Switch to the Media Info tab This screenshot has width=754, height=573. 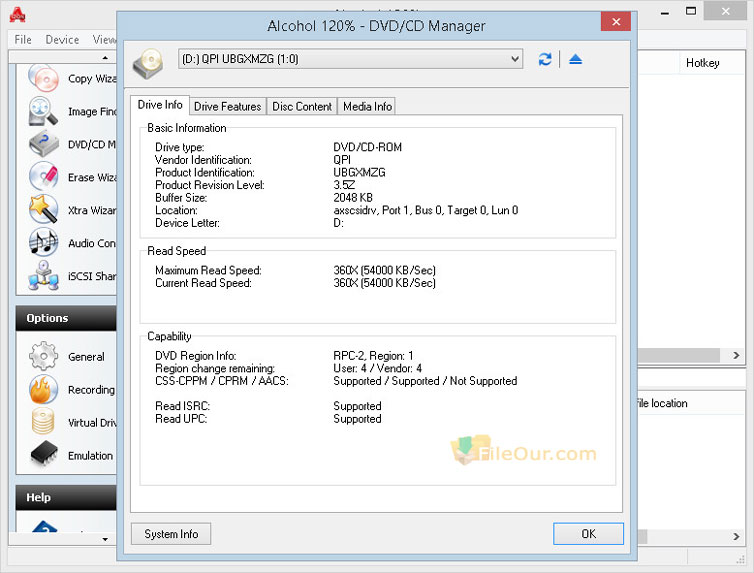pos(367,107)
